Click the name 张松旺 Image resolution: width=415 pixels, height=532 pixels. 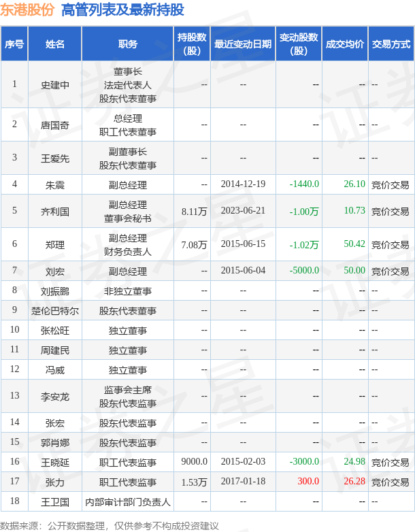point(55,331)
